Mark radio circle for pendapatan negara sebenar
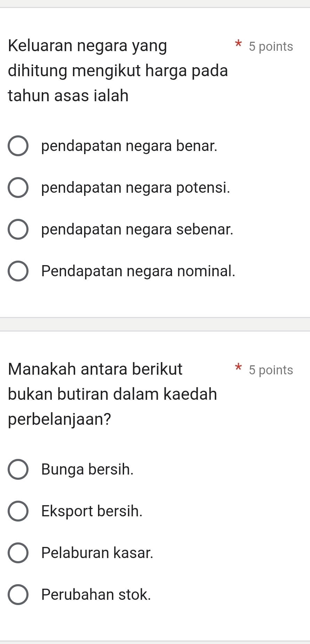The height and width of the screenshot is (644, 310). click(x=18, y=230)
